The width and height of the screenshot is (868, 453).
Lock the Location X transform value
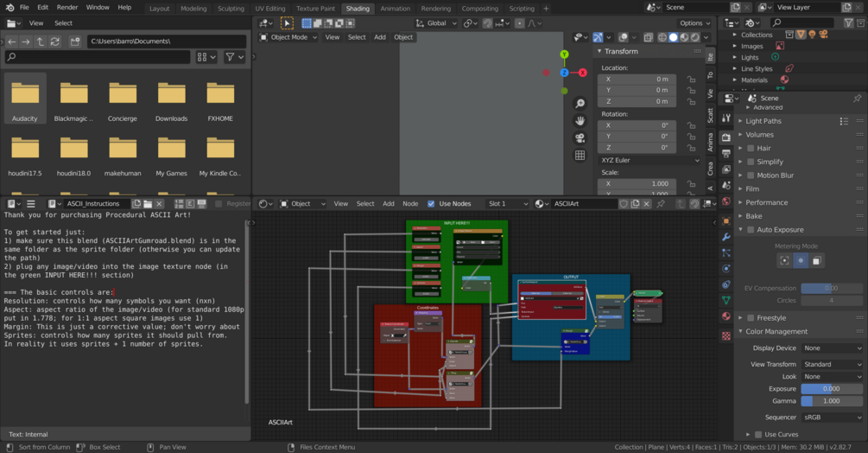(691, 79)
